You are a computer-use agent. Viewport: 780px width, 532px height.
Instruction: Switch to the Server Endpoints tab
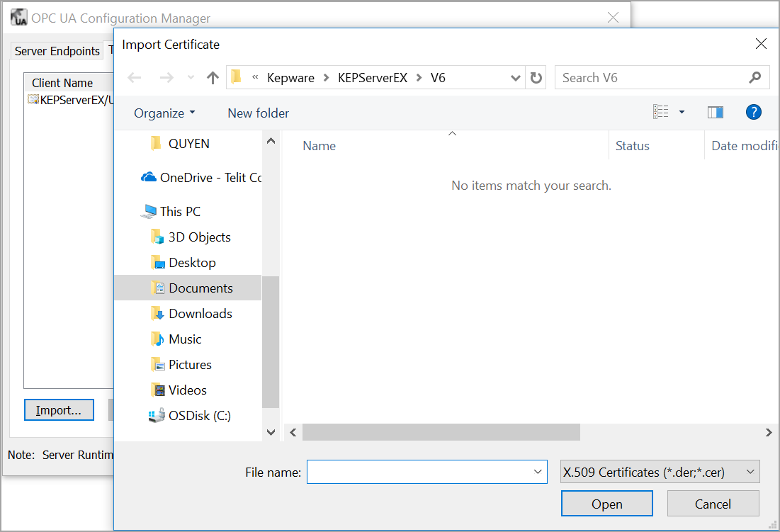(57, 51)
